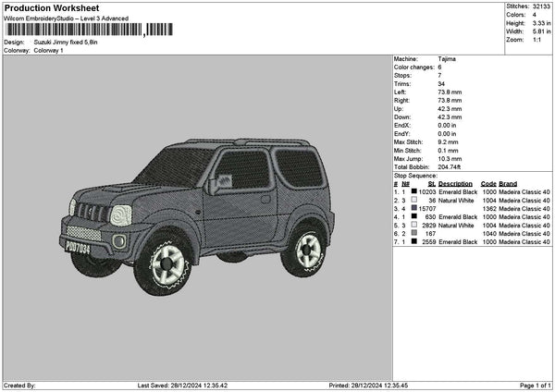Click the 'Code' column header
This screenshot has height=392, width=555.
coord(488,184)
